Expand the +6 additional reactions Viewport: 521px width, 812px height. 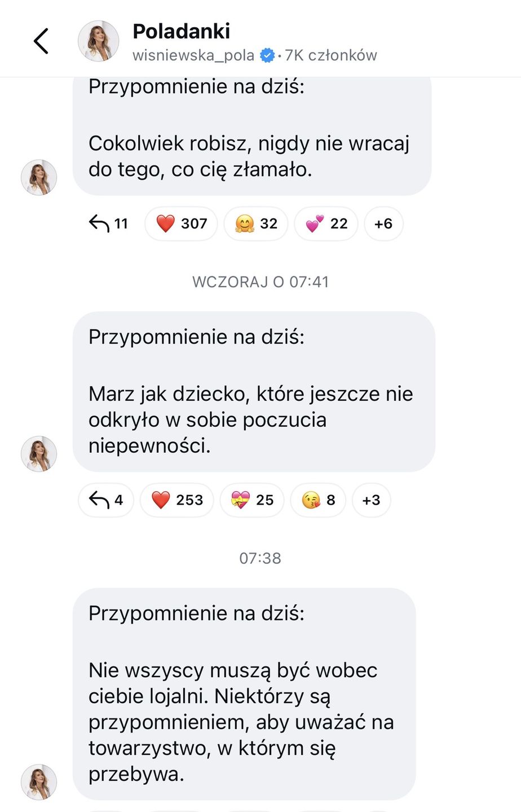click(383, 223)
